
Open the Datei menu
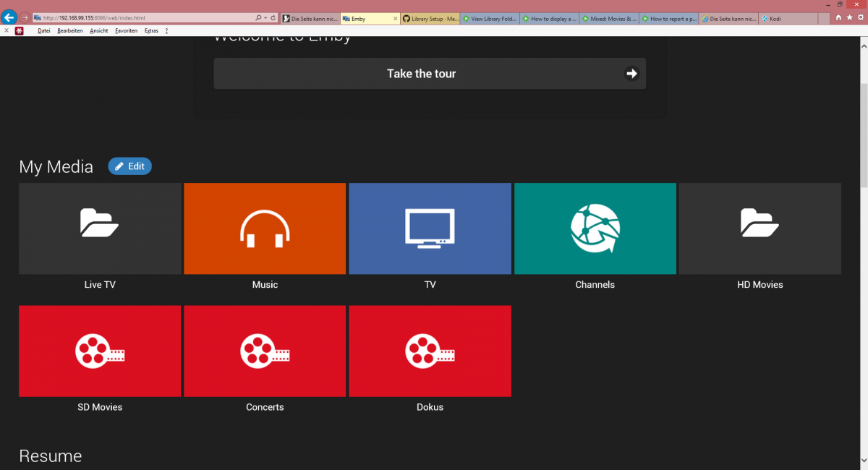(44, 31)
